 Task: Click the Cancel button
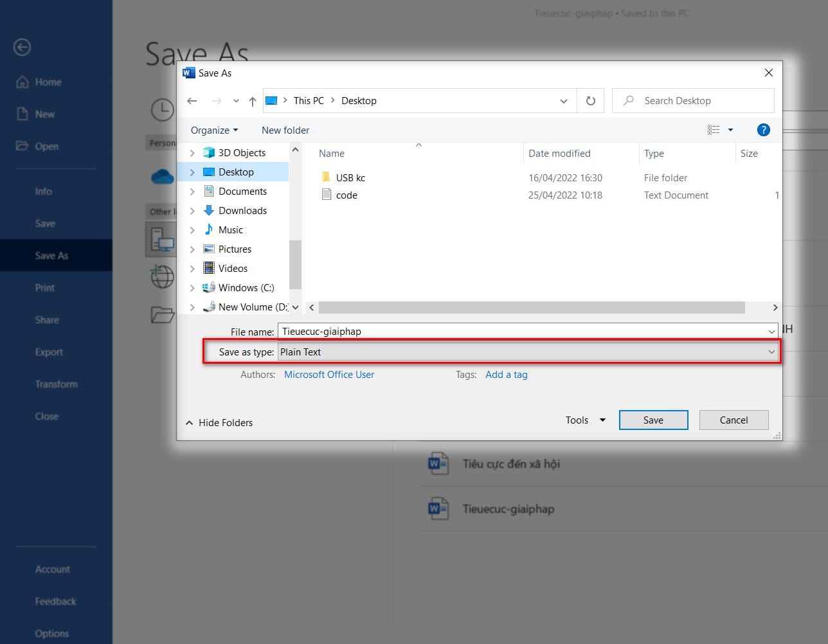coord(733,420)
